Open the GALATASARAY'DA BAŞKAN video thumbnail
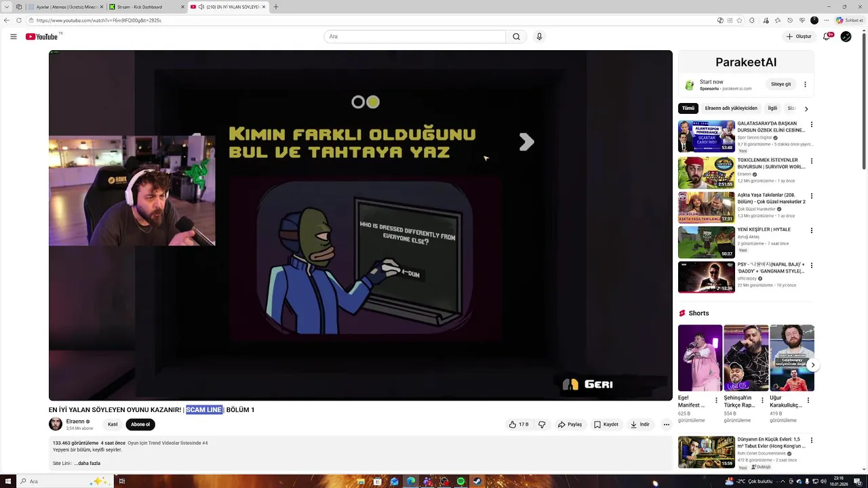The height and width of the screenshot is (488, 868). pyautogui.click(x=707, y=136)
